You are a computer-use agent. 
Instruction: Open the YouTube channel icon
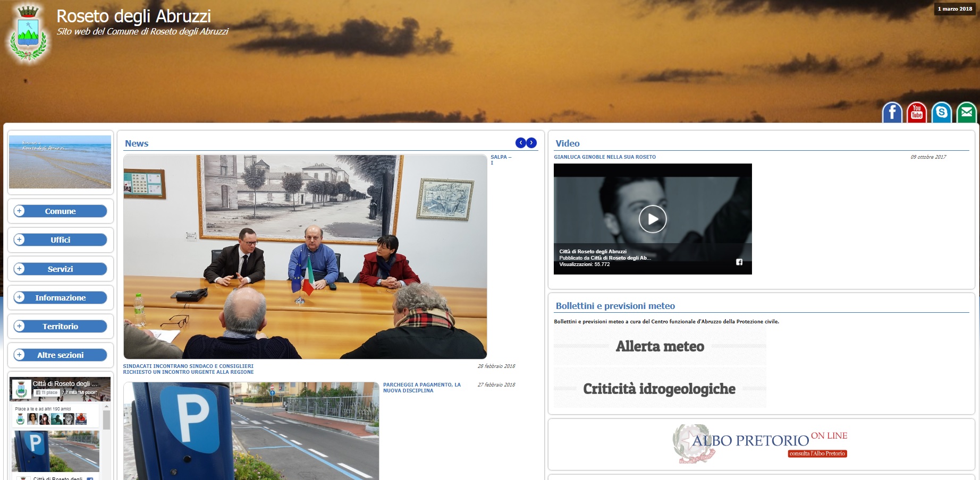coord(917,113)
